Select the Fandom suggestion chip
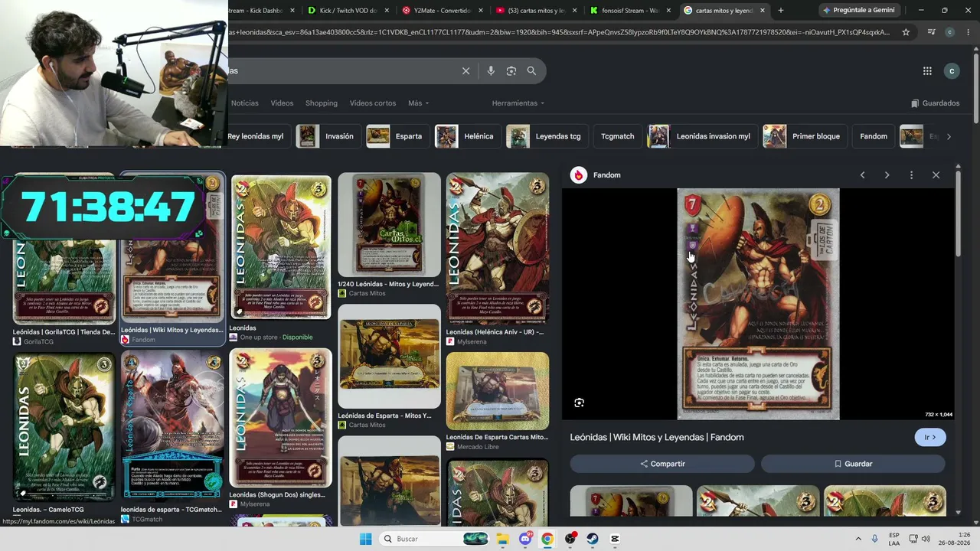980x551 pixels. (x=874, y=136)
